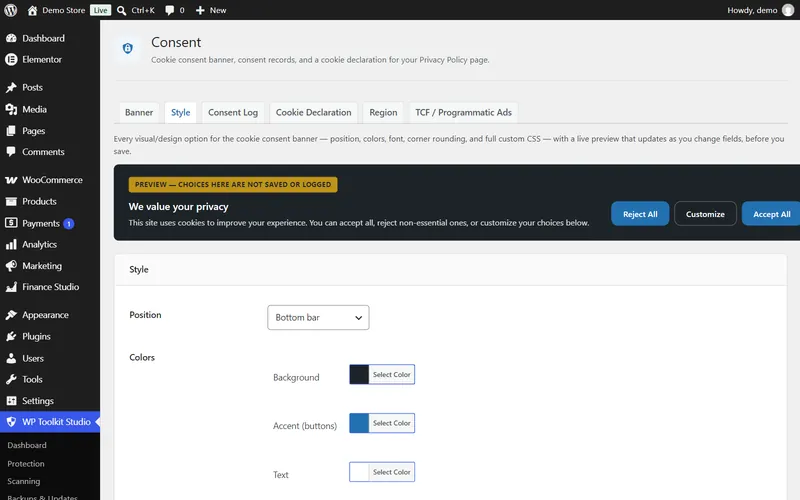
Task: Open Scanning submenu item
Action: (23, 481)
